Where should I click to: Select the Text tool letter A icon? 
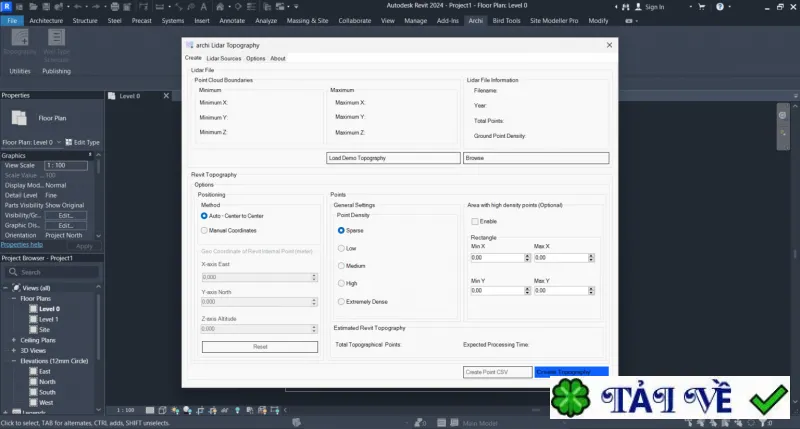(x=204, y=7)
